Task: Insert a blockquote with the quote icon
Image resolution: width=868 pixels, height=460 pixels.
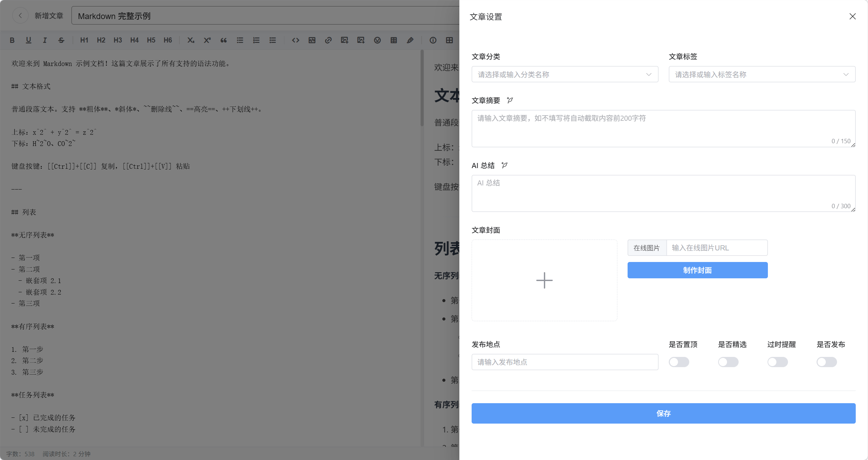Action: [223, 40]
